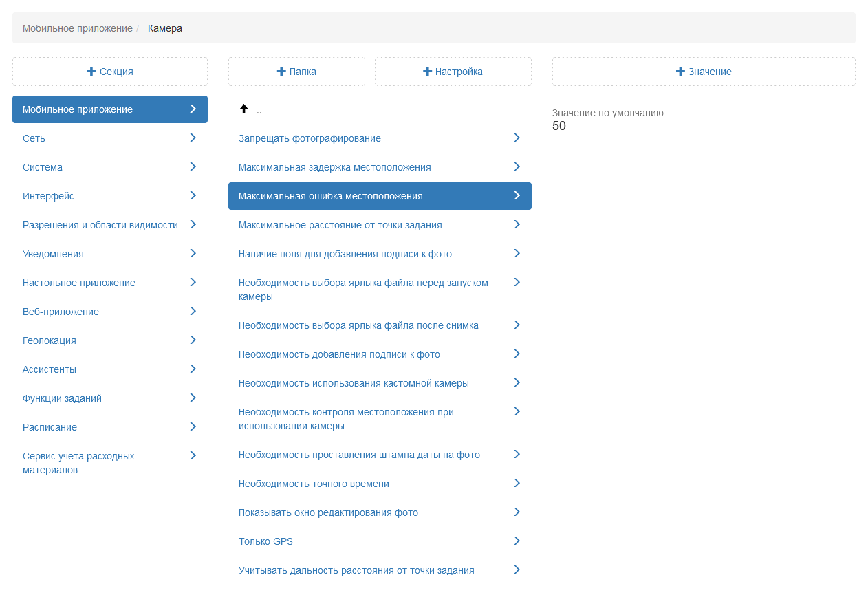Select Учитывать дальность расстояния от точки задания
This screenshot has width=868, height=595.
(380, 570)
